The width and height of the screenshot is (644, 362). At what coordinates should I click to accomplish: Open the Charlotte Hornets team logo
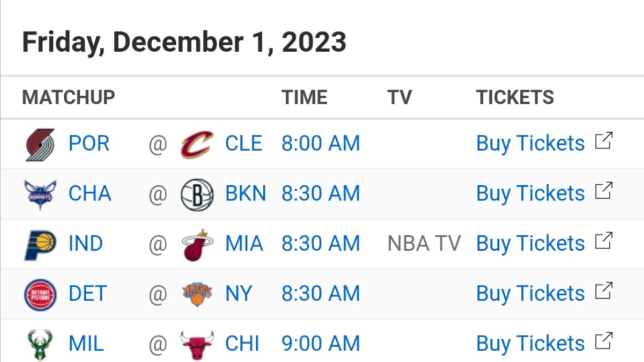point(40,195)
